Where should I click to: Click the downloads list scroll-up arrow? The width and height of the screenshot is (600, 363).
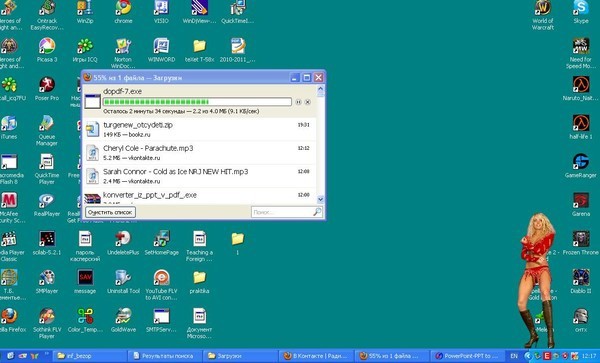click(x=320, y=90)
